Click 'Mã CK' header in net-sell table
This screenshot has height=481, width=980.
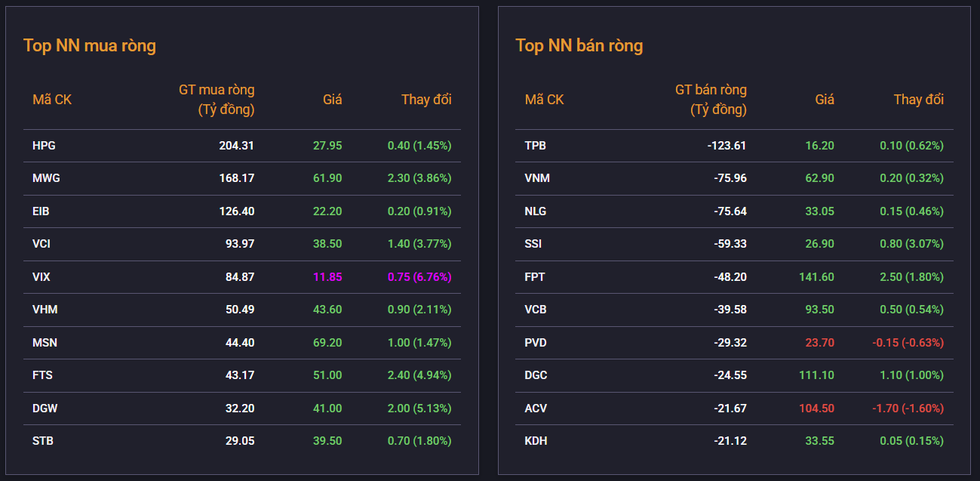545,100
